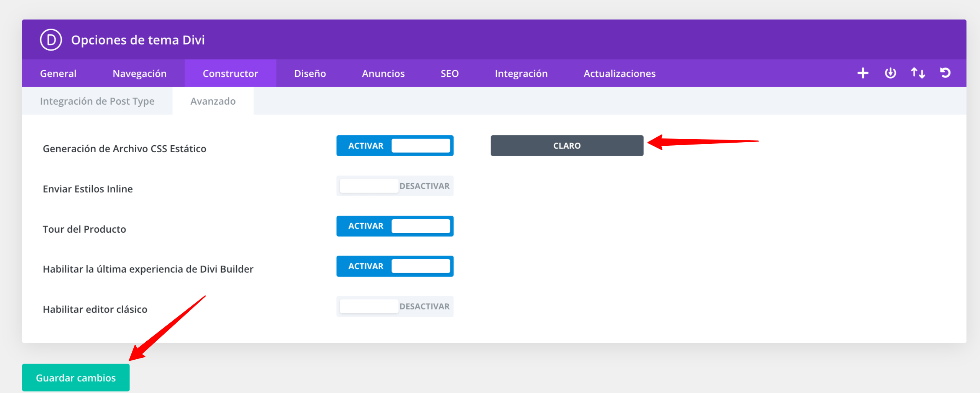This screenshot has width=980, height=393.
Task: Click Habilitar la última experiencia label
Action: [148, 269]
